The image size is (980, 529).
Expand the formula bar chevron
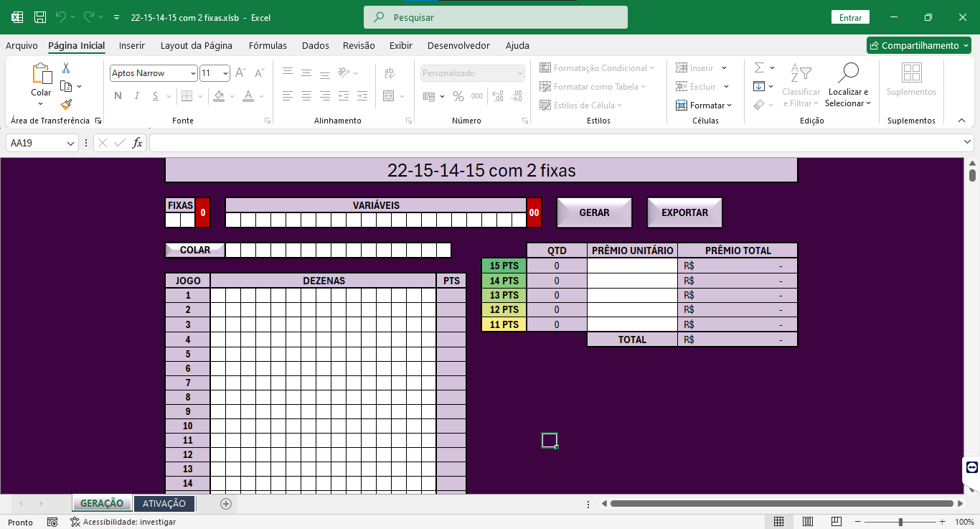pyautogui.click(x=968, y=143)
